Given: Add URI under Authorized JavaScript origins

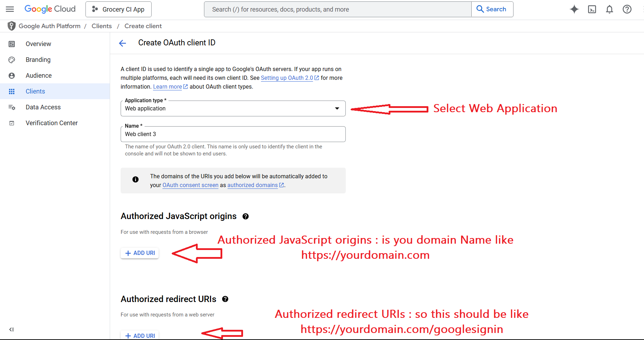Looking at the screenshot, I should (140, 253).
